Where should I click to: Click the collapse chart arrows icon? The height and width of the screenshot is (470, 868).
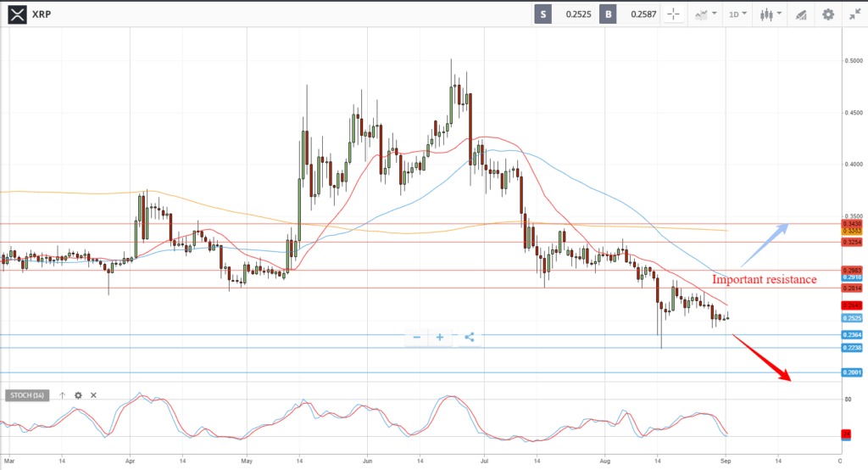(854, 14)
